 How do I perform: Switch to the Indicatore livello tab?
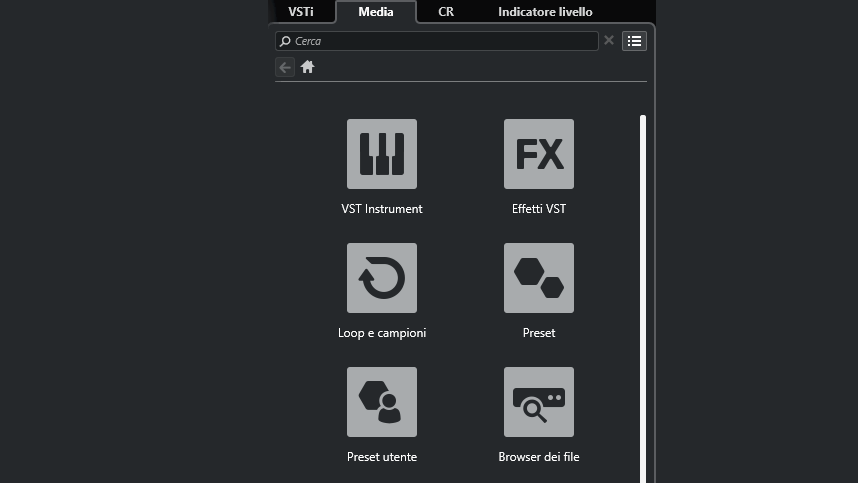(x=545, y=12)
